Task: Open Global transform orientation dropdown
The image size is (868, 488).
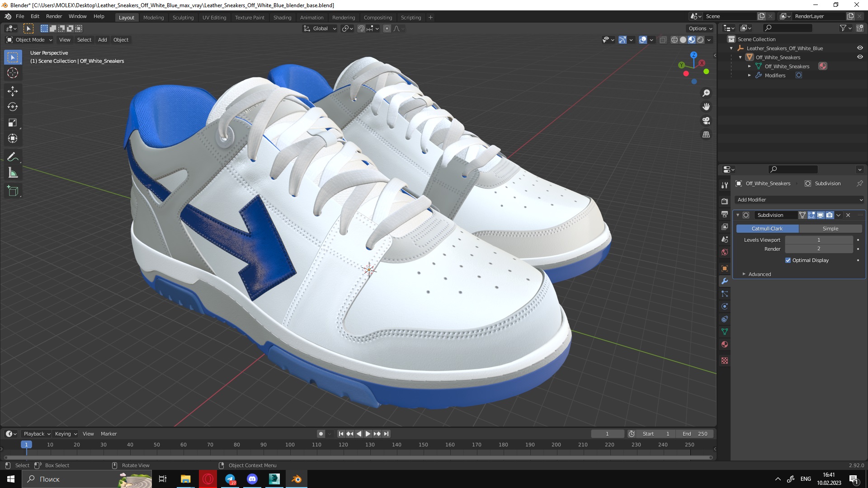Action: point(320,28)
